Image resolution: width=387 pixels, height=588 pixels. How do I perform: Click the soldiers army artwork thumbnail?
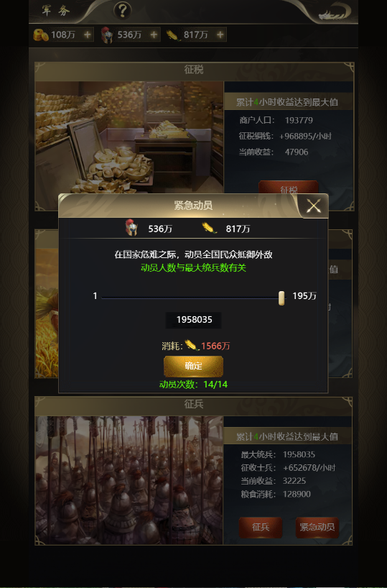[x=129, y=480]
